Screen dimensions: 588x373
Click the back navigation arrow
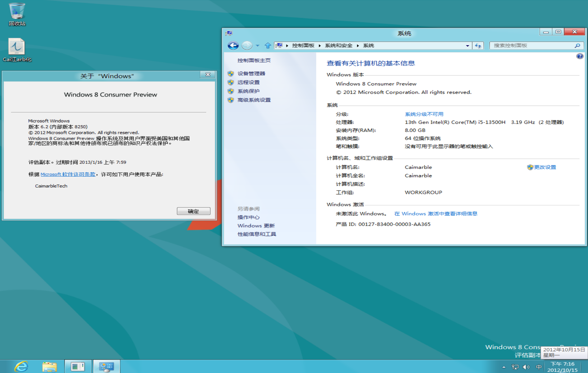tap(233, 45)
